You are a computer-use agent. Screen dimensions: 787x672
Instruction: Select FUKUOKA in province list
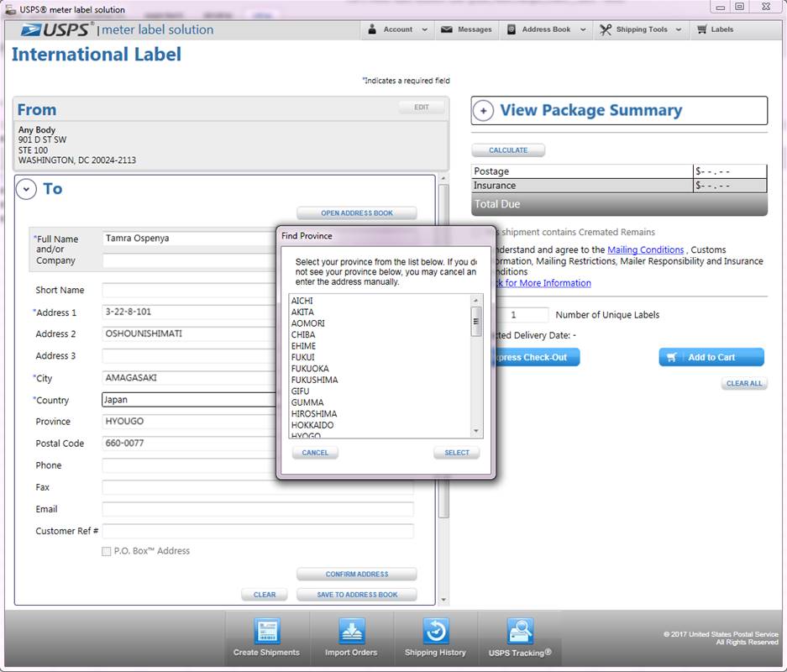[310, 369]
